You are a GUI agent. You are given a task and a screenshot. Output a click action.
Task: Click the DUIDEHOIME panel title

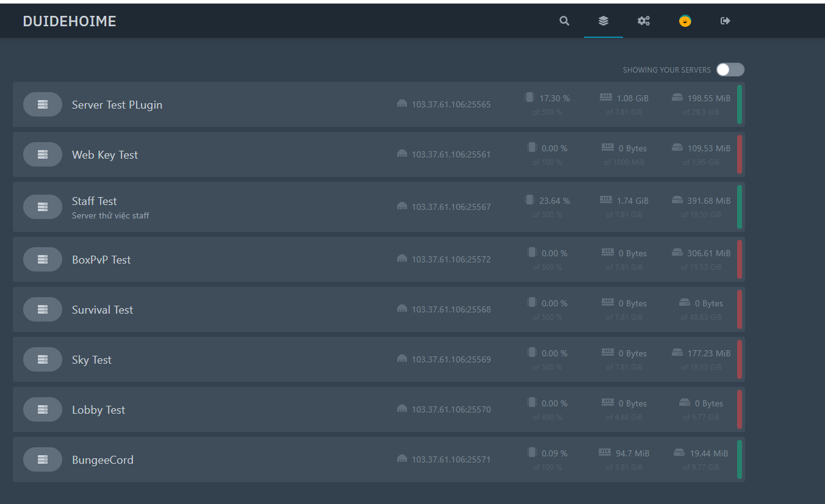point(69,21)
